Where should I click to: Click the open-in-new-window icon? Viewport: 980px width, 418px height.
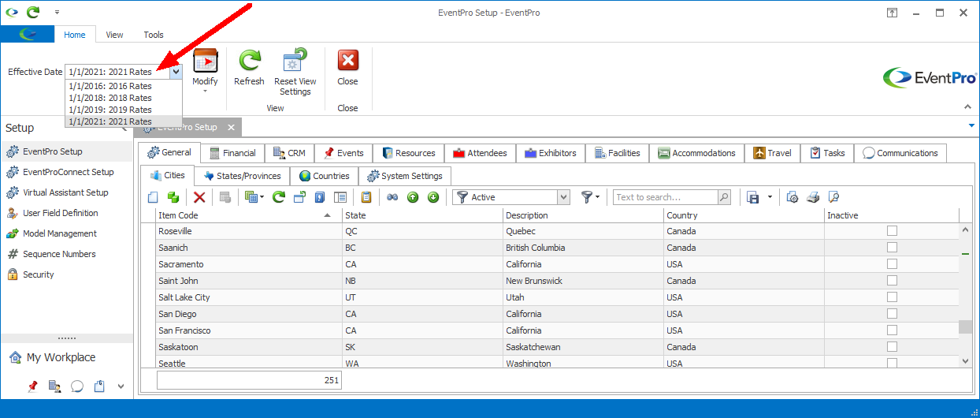point(299,197)
